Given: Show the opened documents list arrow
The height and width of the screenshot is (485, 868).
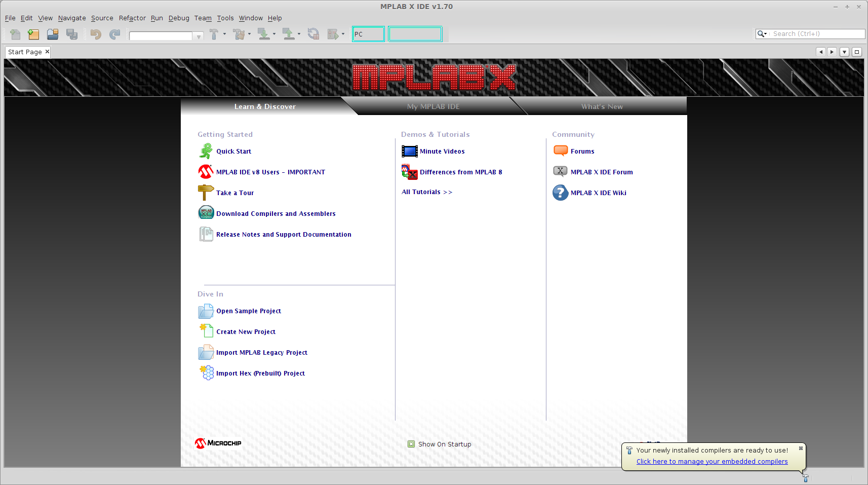Looking at the screenshot, I should [844, 52].
